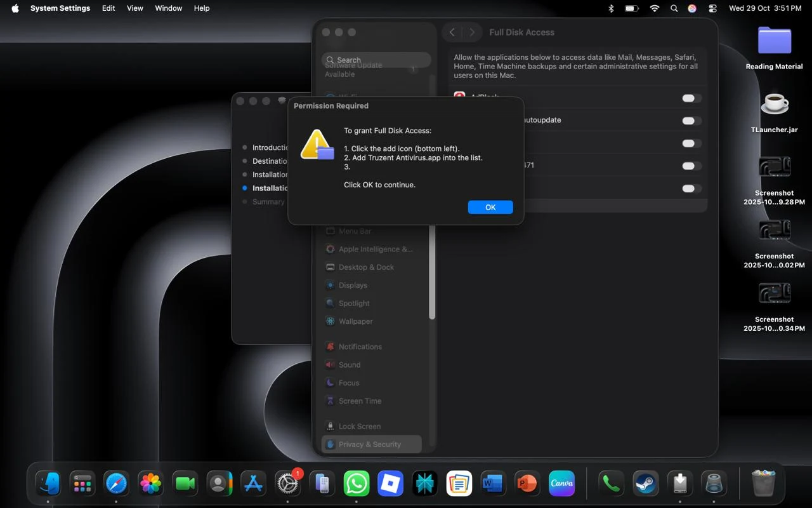Click OK in Permission Required dialog
Screen dimensions: 812x508
(x=490, y=208)
